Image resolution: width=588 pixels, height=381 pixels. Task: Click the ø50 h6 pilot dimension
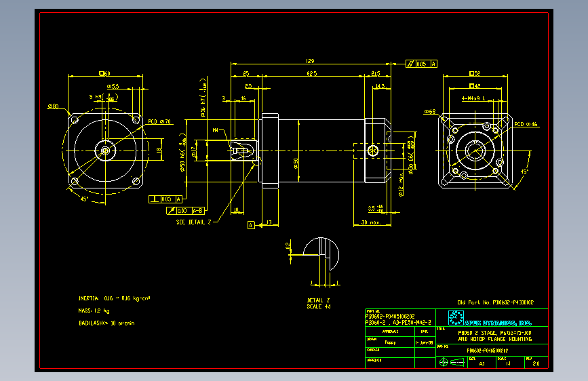click(x=182, y=153)
